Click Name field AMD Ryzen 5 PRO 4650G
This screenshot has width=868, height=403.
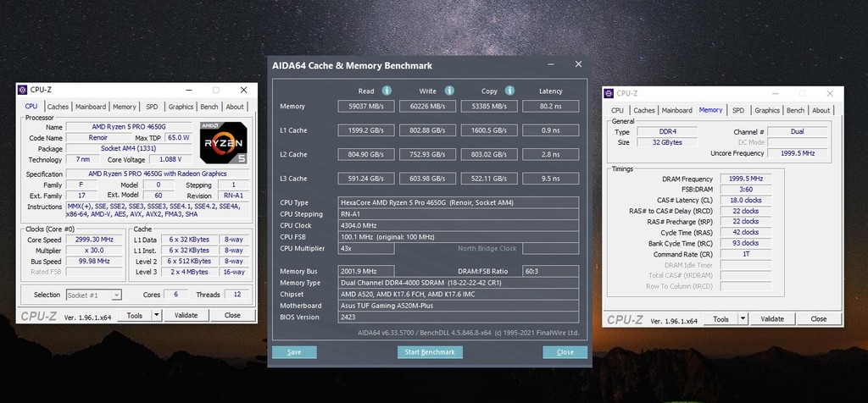(129, 127)
